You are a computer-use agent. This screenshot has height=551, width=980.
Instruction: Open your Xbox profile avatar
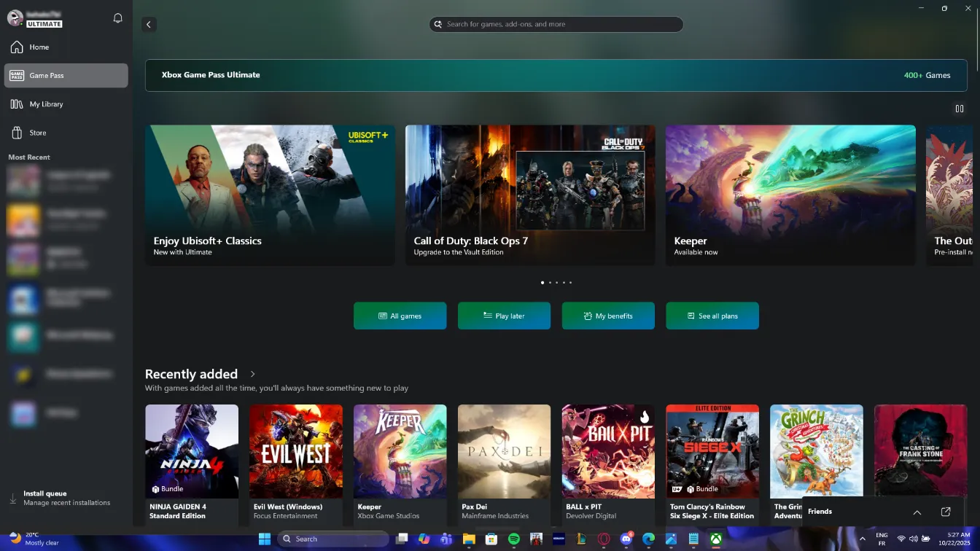tap(15, 17)
